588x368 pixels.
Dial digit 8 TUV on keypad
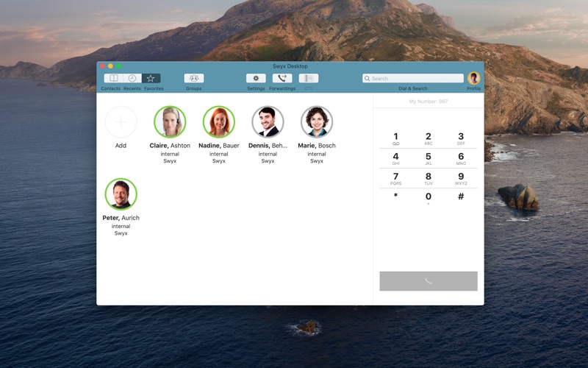429,178
